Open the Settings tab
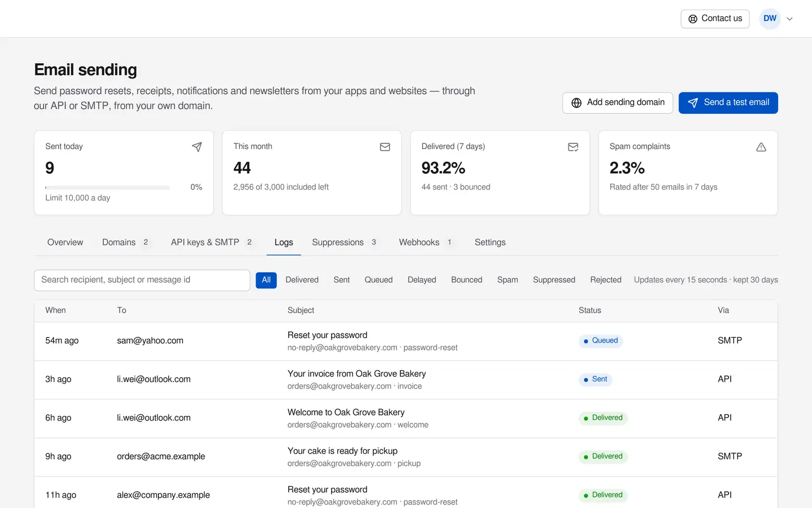 (x=490, y=242)
